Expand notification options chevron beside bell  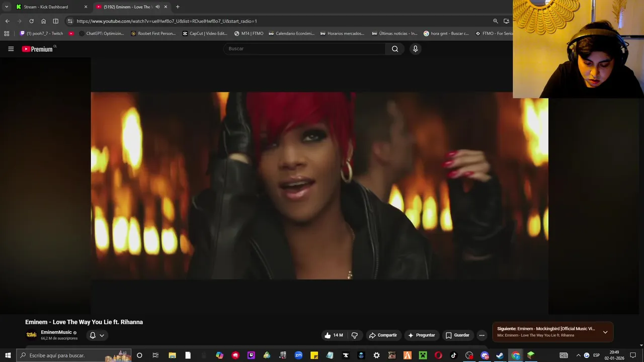point(102,335)
